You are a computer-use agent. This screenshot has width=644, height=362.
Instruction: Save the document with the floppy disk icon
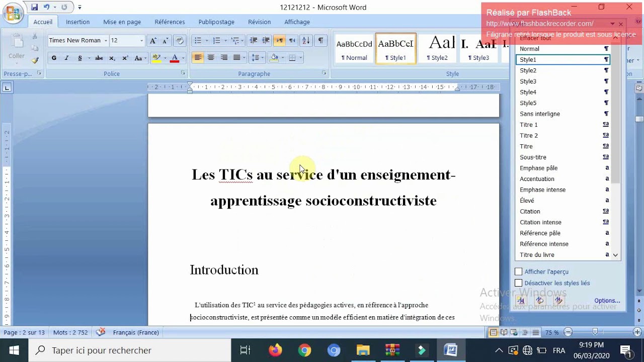tap(34, 7)
